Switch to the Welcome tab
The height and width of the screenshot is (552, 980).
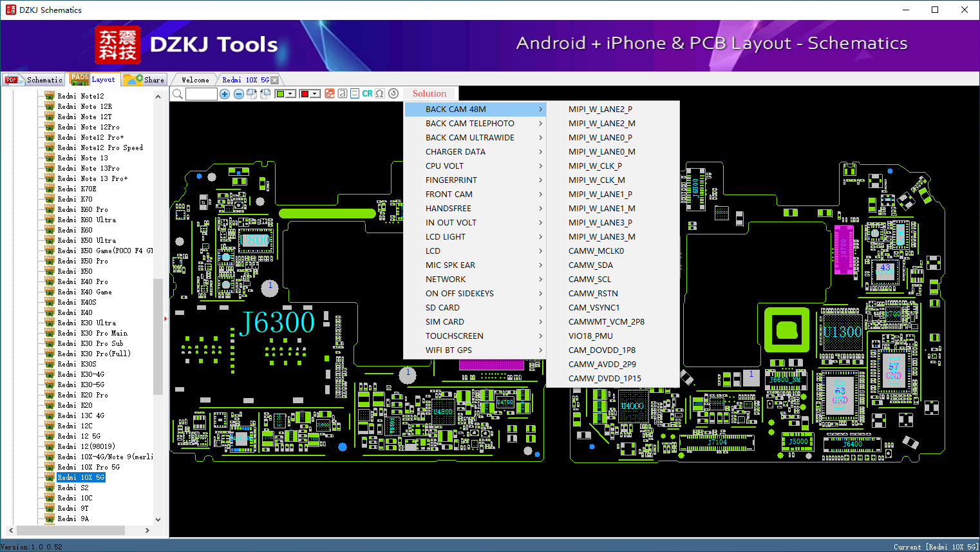195,80
